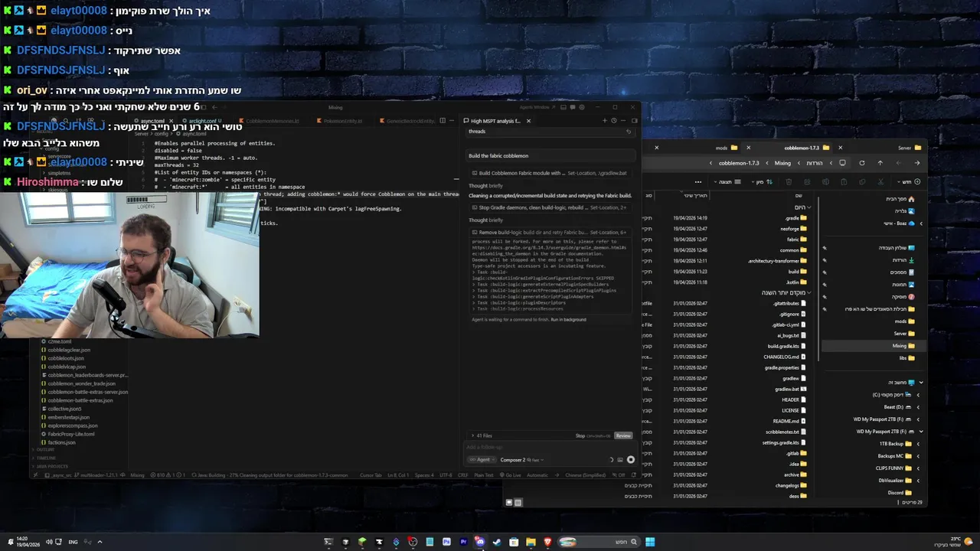Select the gradle.properties file
Viewport: 980px width, 551px height.
tap(786, 367)
